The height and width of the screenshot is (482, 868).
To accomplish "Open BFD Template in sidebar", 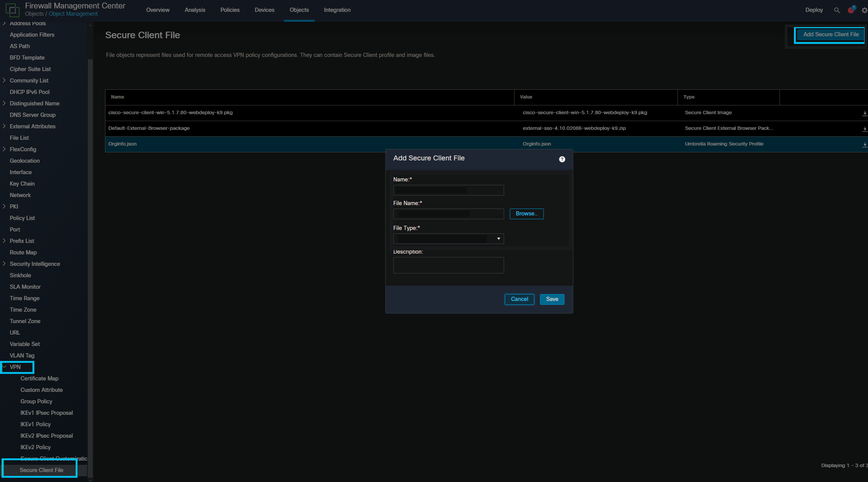I will [27, 57].
